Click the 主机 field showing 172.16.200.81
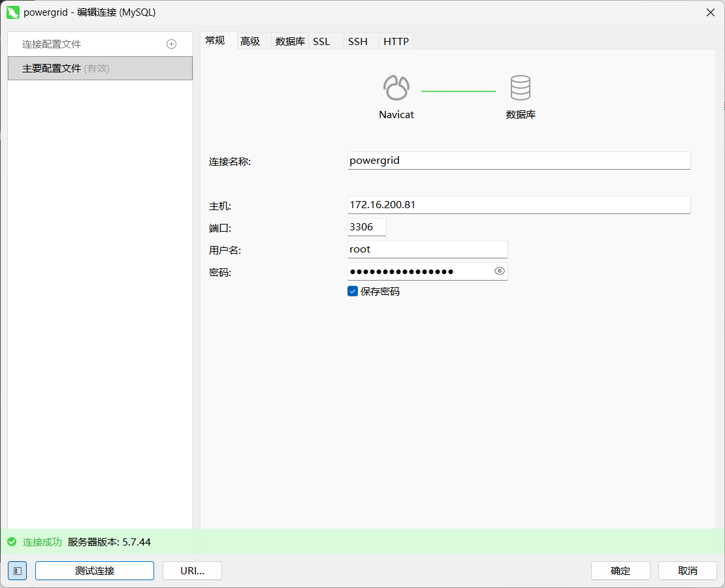This screenshot has width=725, height=588. [x=519, y=205]
